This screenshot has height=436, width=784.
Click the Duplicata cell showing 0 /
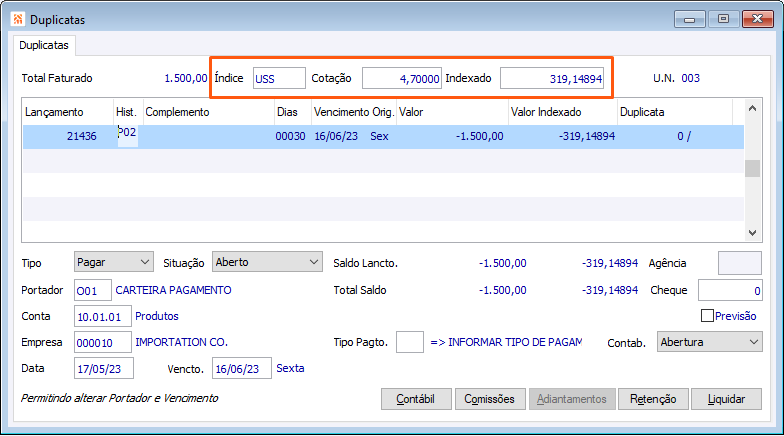[684, 136]
